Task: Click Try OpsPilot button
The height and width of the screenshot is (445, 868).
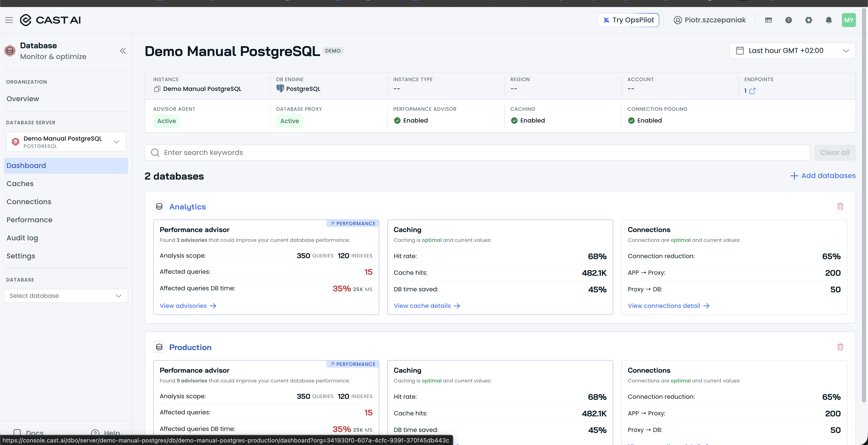Action: (x=628, y=20)
